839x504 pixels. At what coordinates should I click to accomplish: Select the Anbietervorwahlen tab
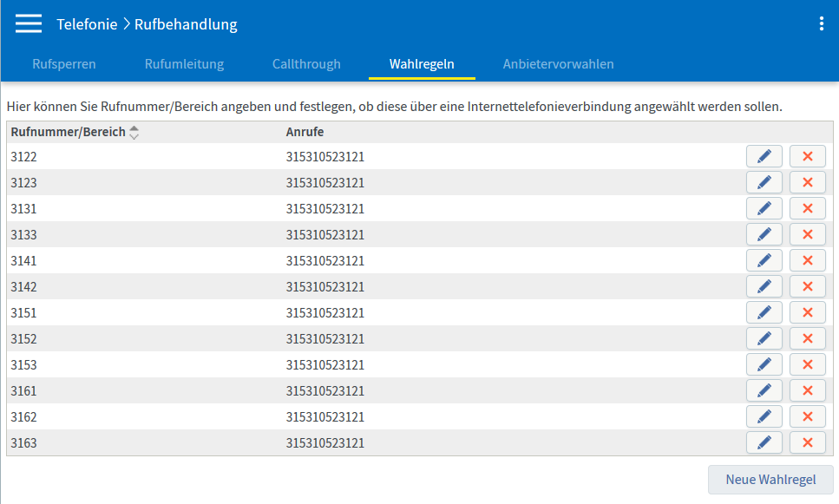tap(558, 64)
